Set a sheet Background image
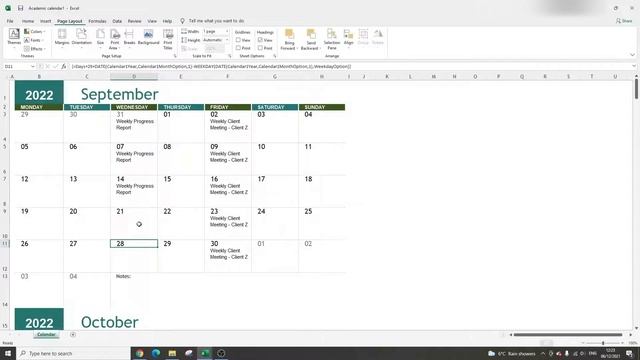This screenshot has height=360, width=640. tap(148, 38)
